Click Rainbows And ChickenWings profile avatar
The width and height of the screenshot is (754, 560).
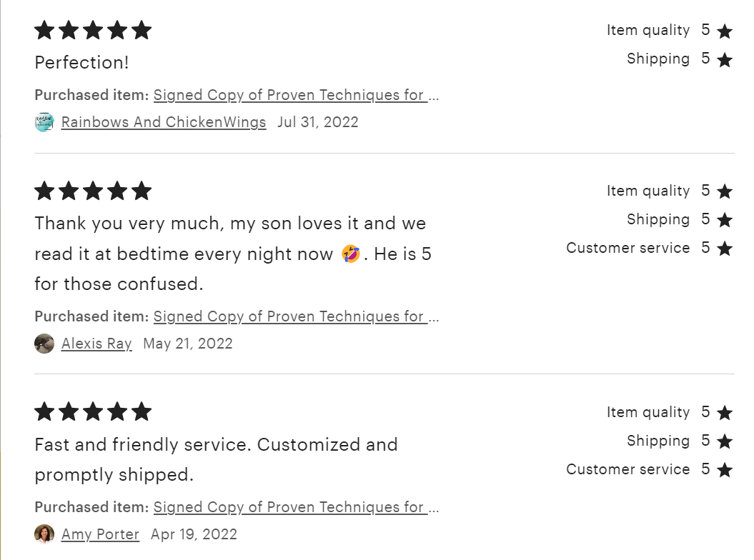coord(44,122)
